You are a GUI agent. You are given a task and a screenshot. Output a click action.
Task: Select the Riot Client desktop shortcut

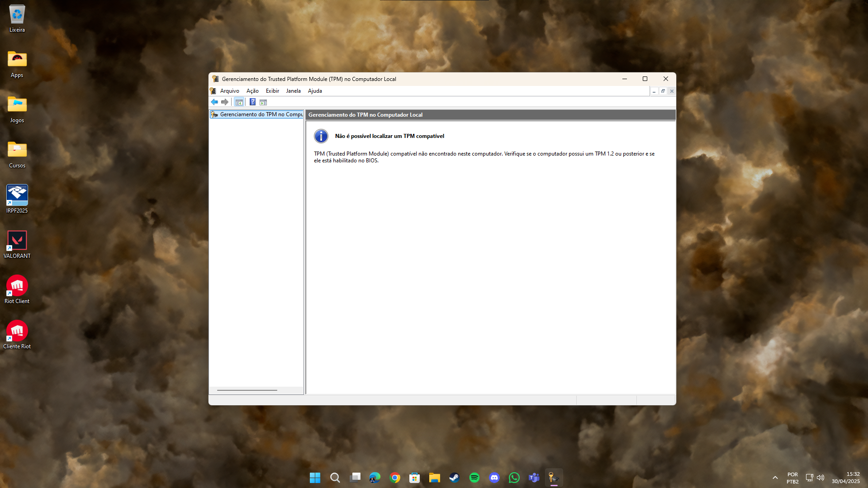pos(17,290)
